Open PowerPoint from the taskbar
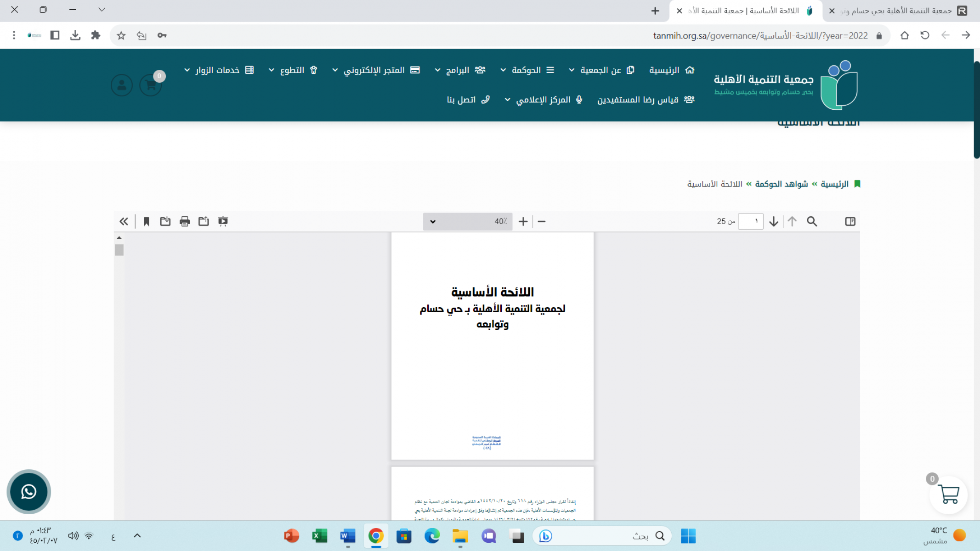This screenshot has height=551, width=980. [x=291, y=536]
